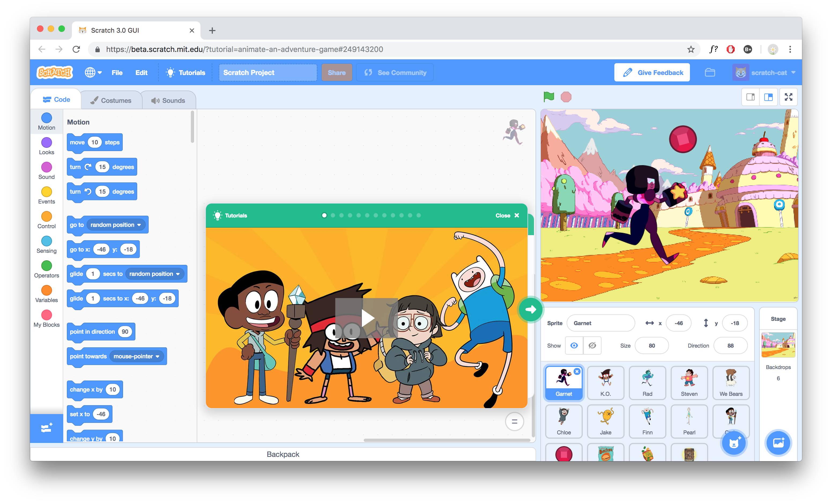
Task: Click the choose a sprite button
Action: tap(734, 443)
